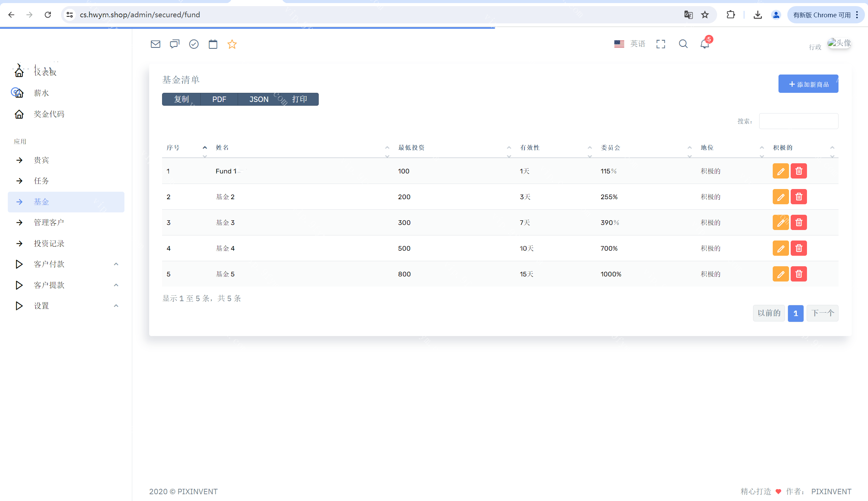Open the calendar icon in toolbar

coord(213,44)
